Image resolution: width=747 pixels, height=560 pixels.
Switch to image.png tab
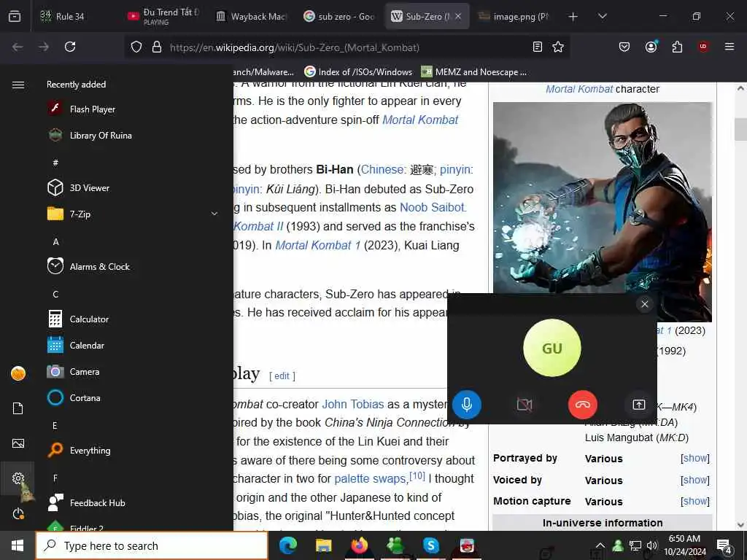coord(514,16)
